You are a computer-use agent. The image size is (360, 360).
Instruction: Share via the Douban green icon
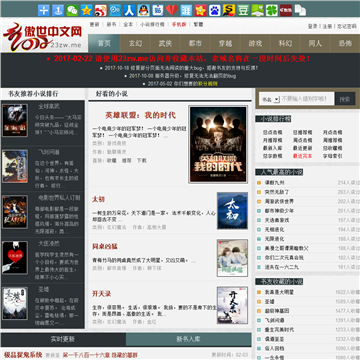coord(243,10)
